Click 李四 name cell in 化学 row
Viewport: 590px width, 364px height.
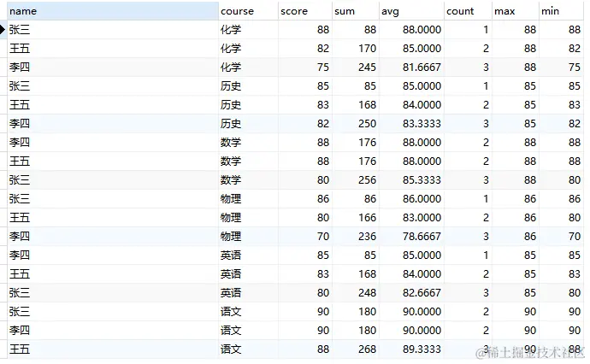coord(113,68)
